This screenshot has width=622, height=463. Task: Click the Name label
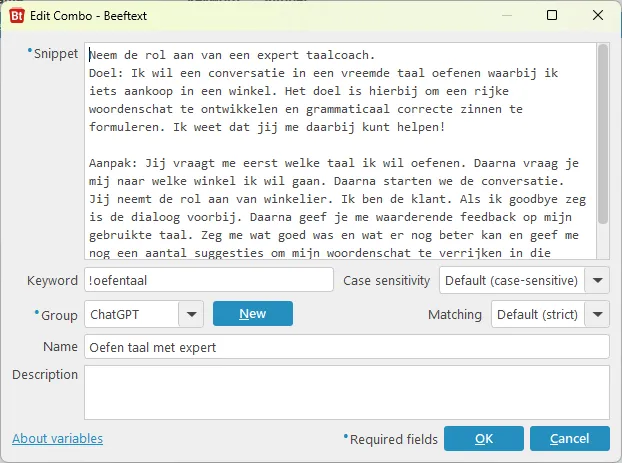(x=60, y=347)
